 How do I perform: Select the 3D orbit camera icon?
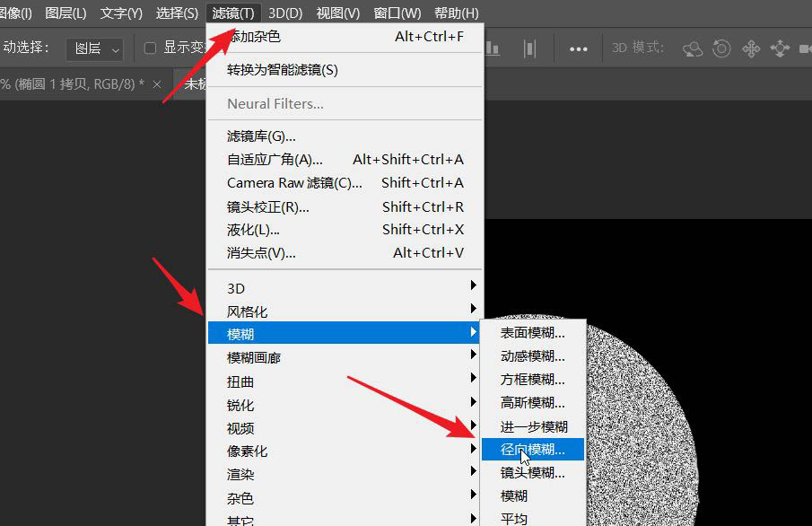(x=693, y=48)
